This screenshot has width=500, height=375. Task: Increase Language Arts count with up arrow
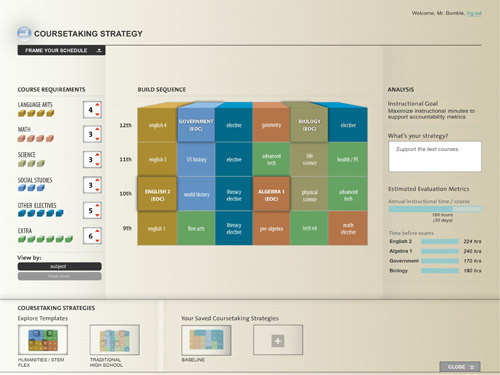click(x=97, y=105)
